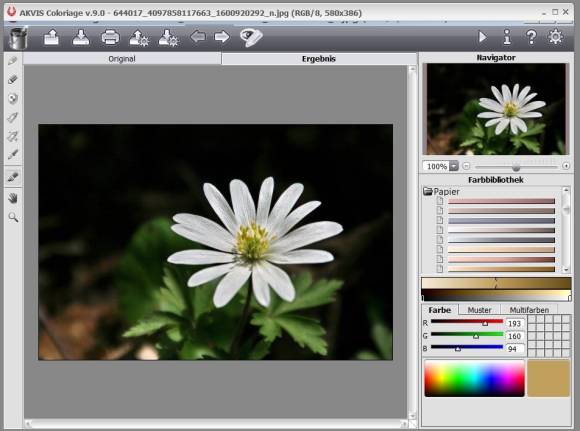Select the Eraser tool in left toolbar

click(13, 79)
